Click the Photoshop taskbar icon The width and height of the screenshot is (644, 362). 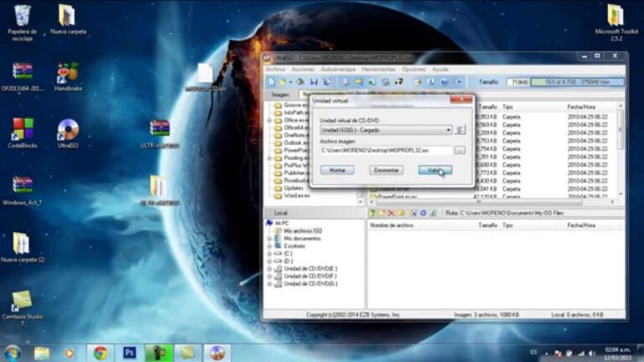tap(129, 353)
